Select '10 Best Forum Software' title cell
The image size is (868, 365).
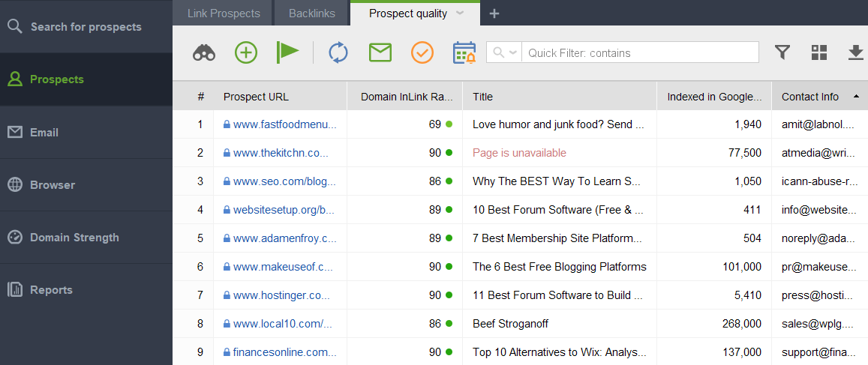[560, 210]
